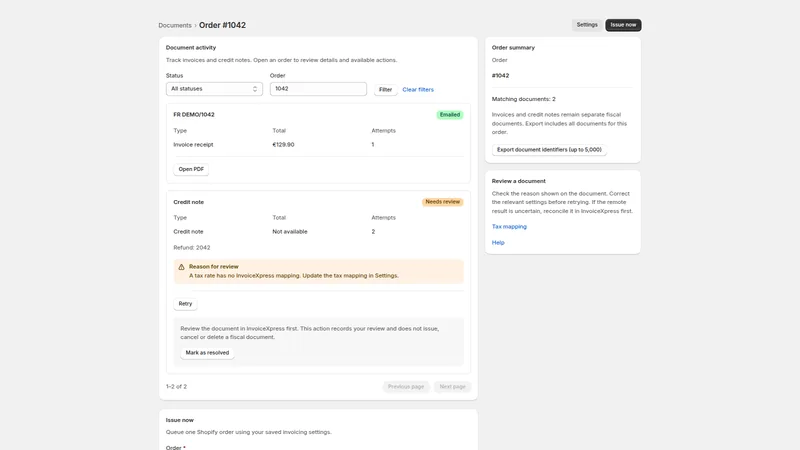Retry the credit note
This screenshot has height=450, width=800.
click(x=185, y=304)
